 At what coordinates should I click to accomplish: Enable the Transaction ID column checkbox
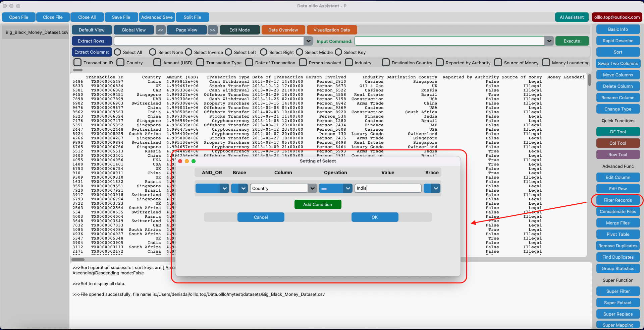pos(77,63)
